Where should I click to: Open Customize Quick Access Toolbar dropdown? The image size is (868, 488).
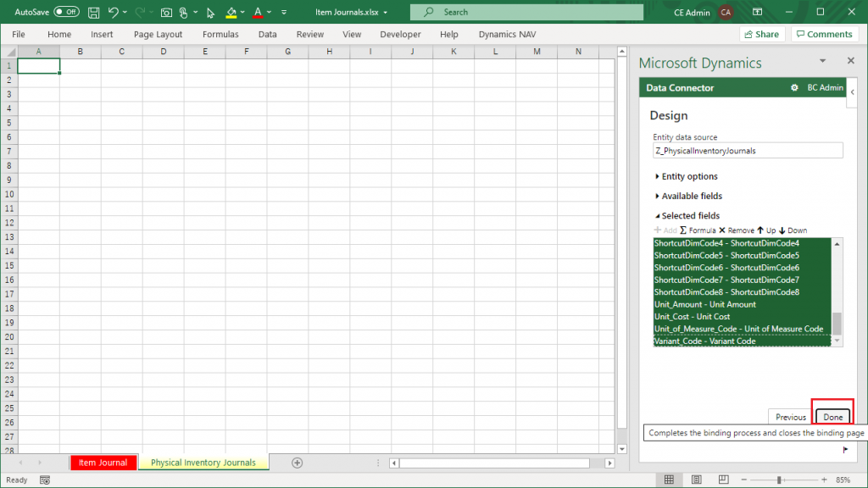[x=284, y=12]
